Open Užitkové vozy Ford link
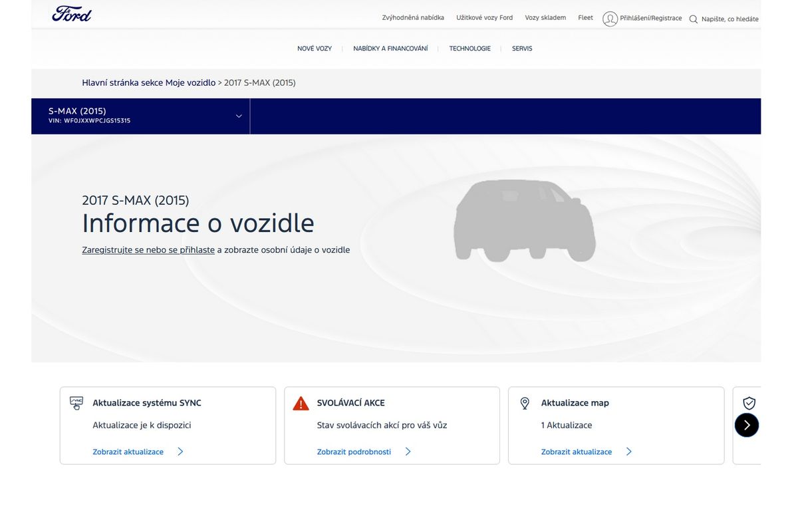This screenshot has height=532, width=798. click(x=484, y=18)
